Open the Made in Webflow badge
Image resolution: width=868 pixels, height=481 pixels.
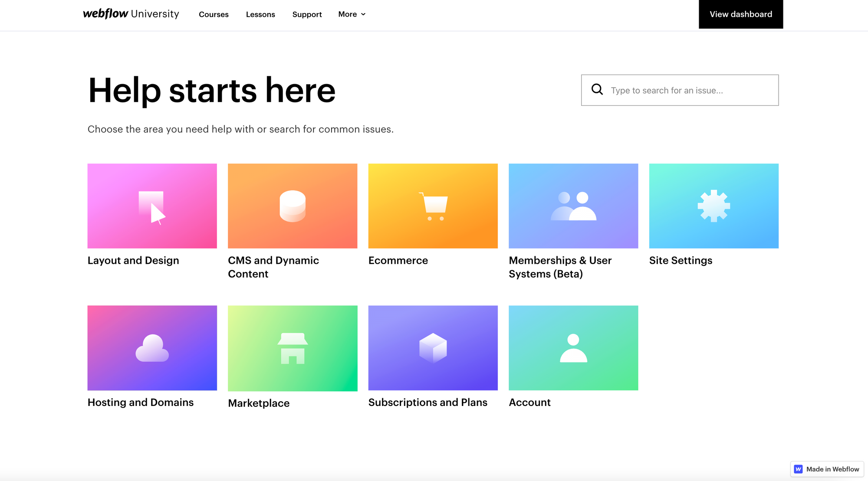[827, 469]
